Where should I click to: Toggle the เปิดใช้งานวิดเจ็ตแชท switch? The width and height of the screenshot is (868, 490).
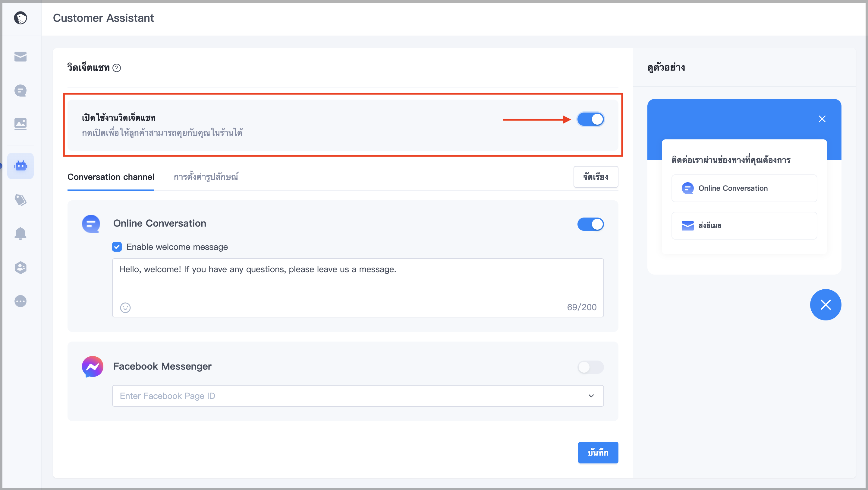(x=591, y=119)
